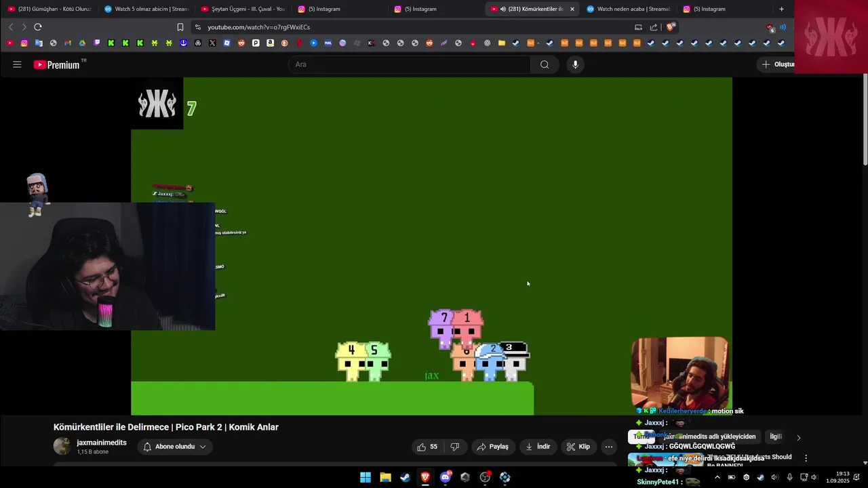Open the Instagram bookmark in bookmarks bar
The image size is (868, 488).
24,43
